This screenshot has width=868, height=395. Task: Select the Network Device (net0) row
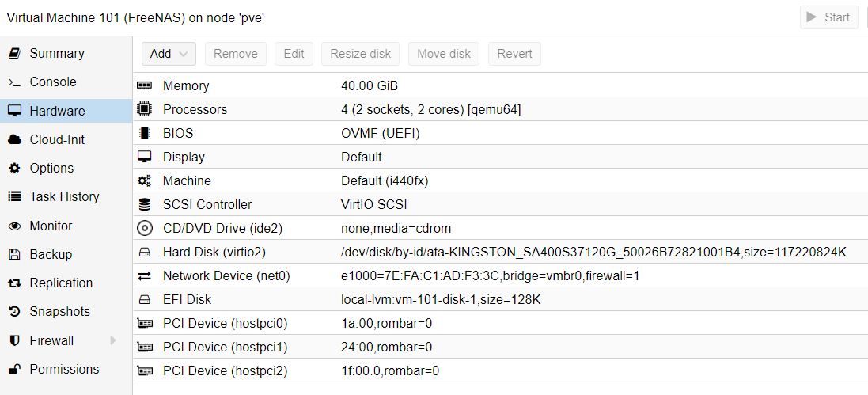500,276
